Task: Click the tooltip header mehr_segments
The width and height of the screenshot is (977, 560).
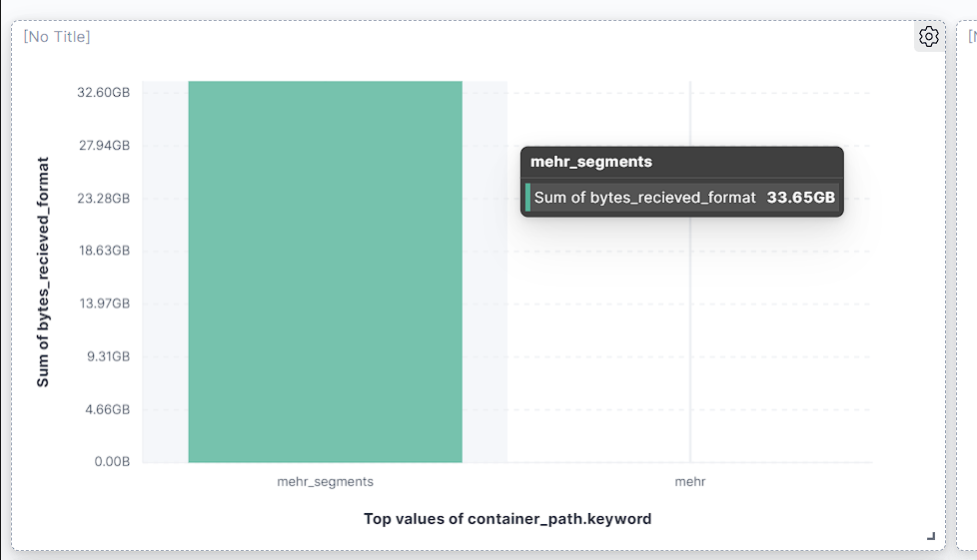Action: click(591, 162)
